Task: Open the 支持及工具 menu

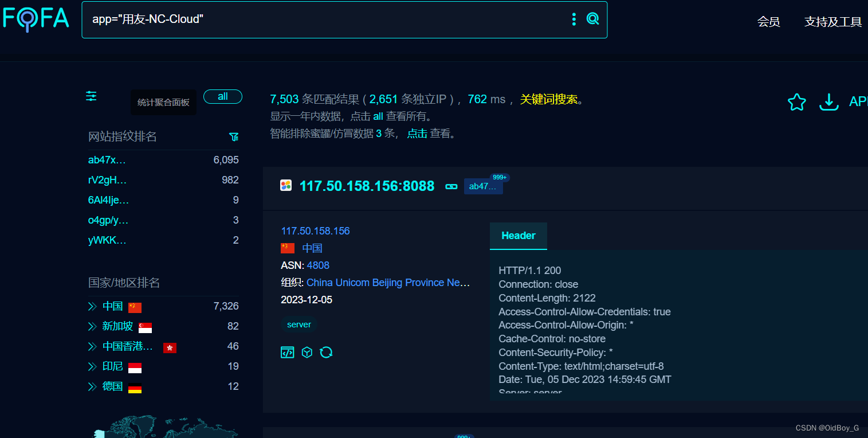Action: (x=833, y=22)
